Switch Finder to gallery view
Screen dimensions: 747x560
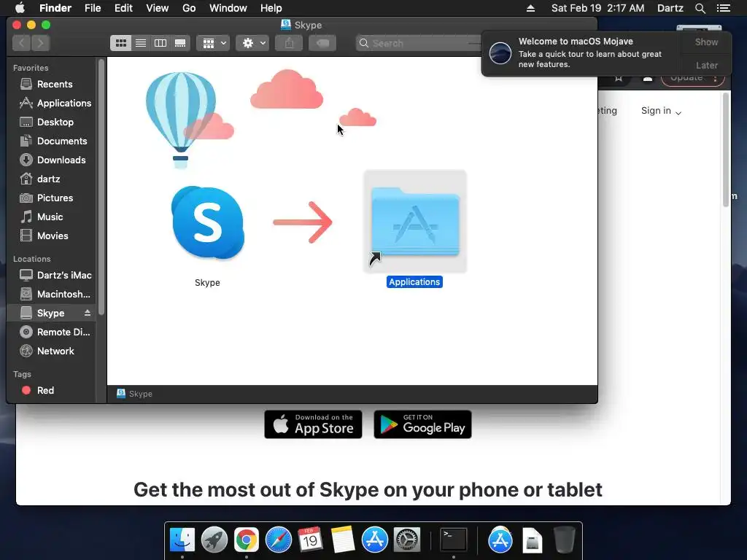[x=180, y=43]
